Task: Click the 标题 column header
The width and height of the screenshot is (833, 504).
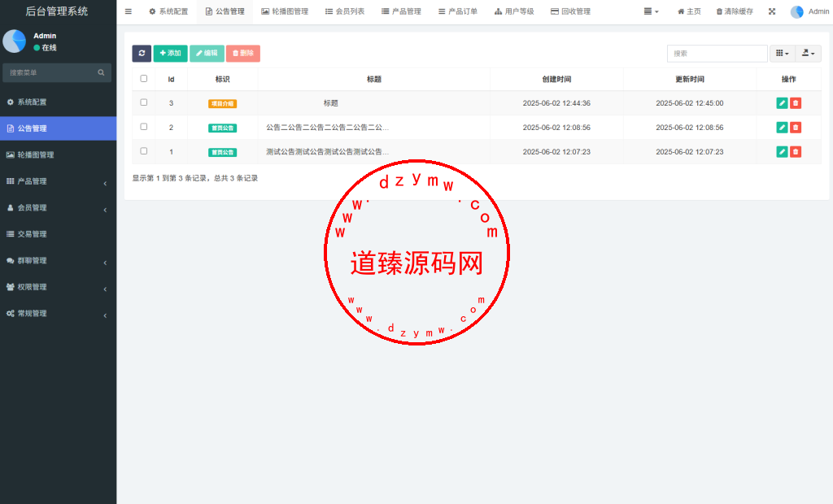Action: (374, 79)
